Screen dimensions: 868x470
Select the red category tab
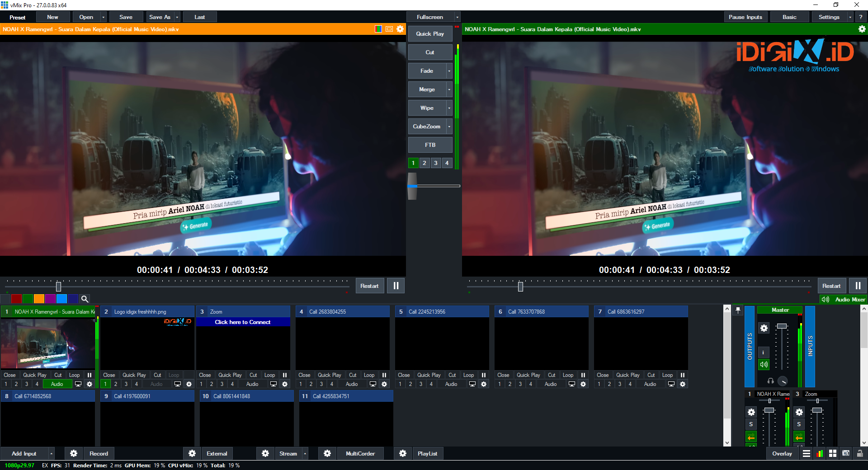(16, 299)
